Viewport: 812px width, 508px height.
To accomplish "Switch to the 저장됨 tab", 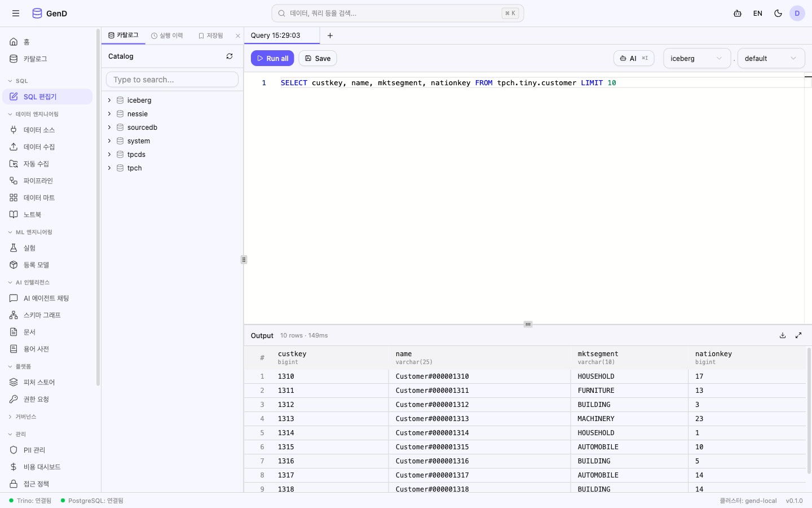I will (x=211, y=36).
